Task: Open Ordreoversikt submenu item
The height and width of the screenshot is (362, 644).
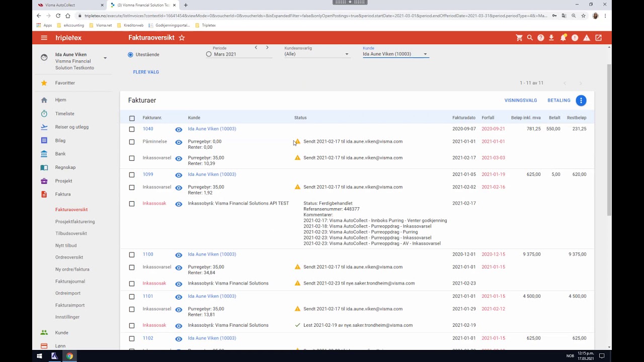Action: tap(69, 257)
